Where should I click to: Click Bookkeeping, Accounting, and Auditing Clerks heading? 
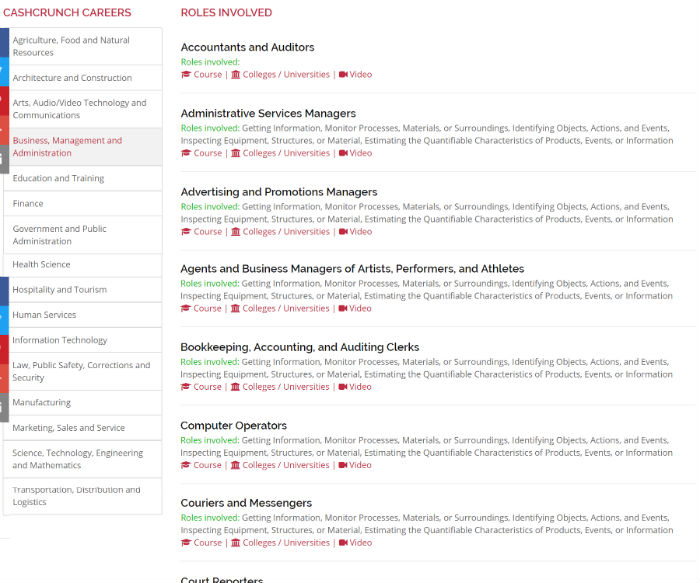(300, 347)
